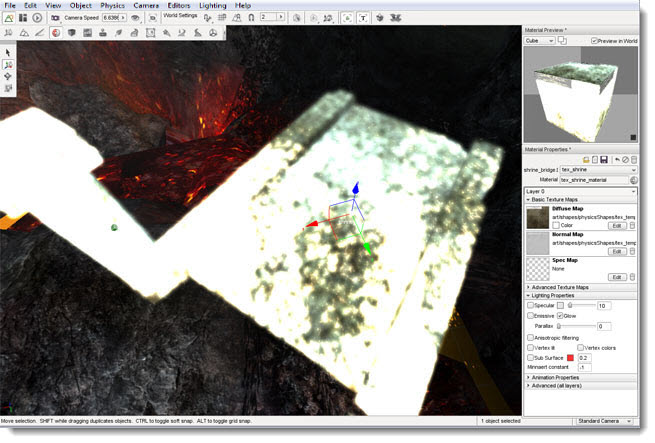655x443 pixels.
Task: Save the material with floppy disk icon
Action: (x=606, y=159)
